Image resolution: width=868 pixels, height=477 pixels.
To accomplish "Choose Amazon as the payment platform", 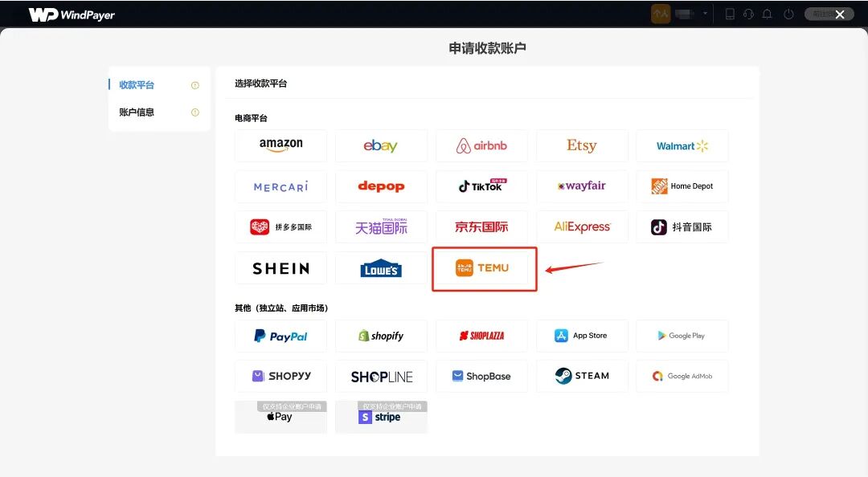I will pyautogui.click(x=280, y=145).
